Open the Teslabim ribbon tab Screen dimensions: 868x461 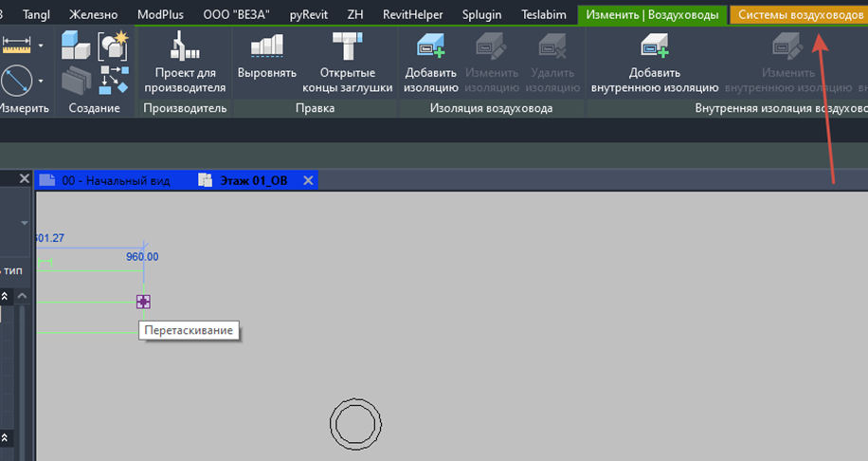coord(544,14)
